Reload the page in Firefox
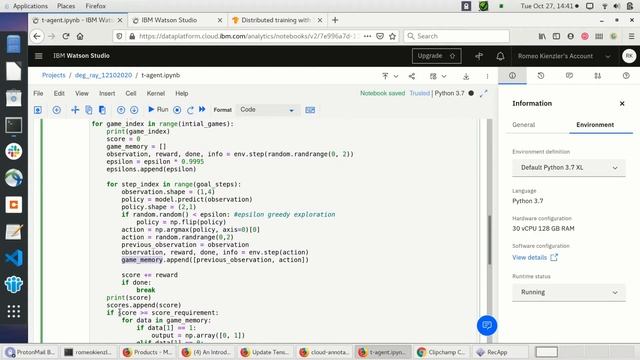Image resolution: width=640 pixels, height=360 pixels. pos(66,36)
